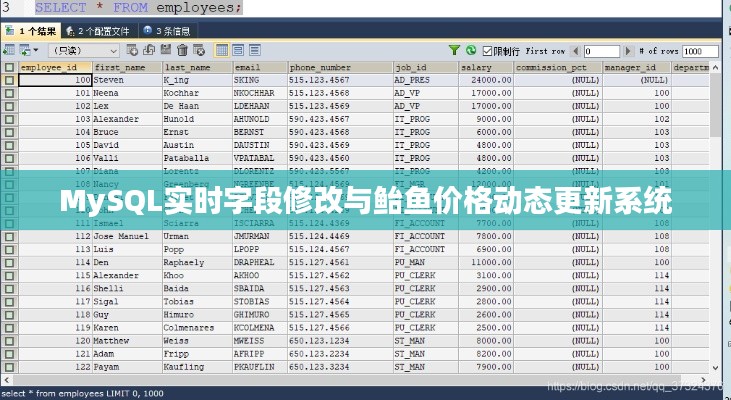Click the # of rows input field
Screen dimensions: 731x400
(700, 51)
